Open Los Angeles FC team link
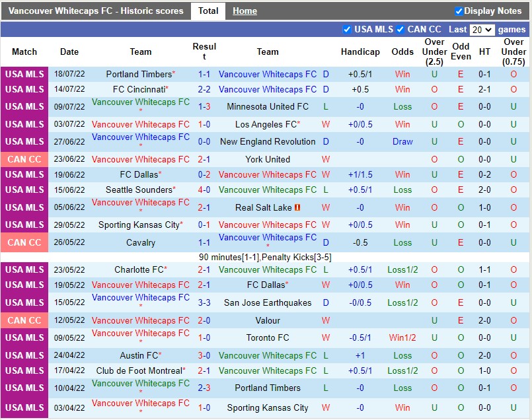This screenshot has width=532, height=420. (x=266, y=124)
